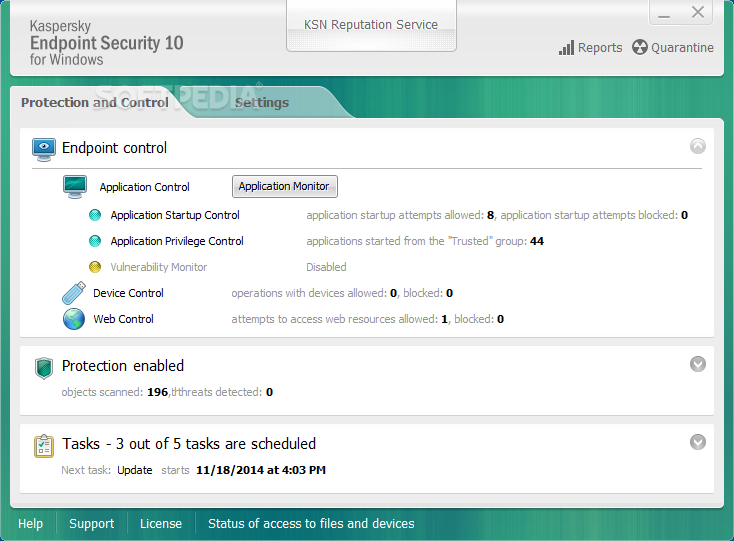Viewport: 734px width, 541px height.
Task: Click the Web Control globe icon
Action: pyautogui.click(x=74, y=319)
